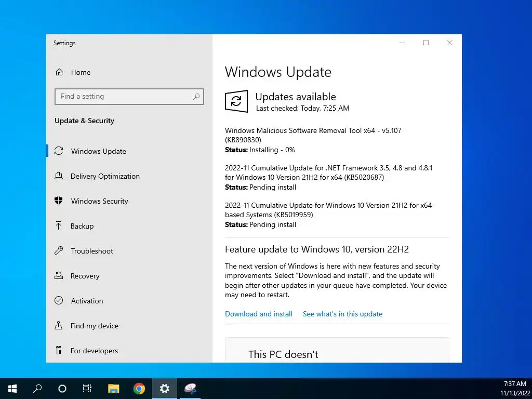Open Cortana circle on taskbar
Viewport: 532px width, 399px height.
62,389
